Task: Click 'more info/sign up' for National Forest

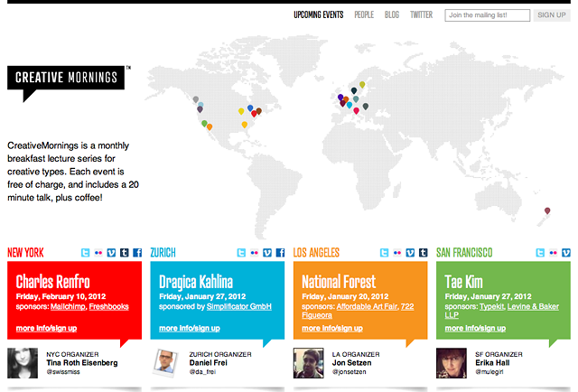Action: tap(332, 328)
